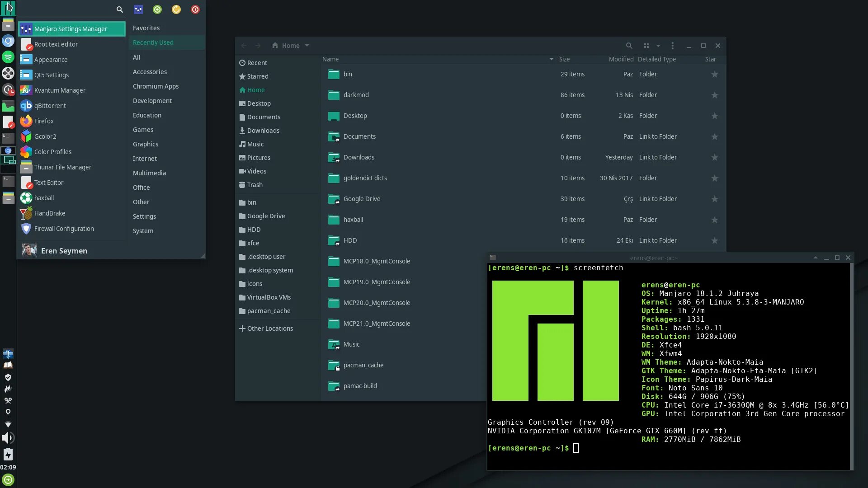Screen dimensions: 868x488
Task: Open the Music folder in file list
Action: (x=351, y=344)
